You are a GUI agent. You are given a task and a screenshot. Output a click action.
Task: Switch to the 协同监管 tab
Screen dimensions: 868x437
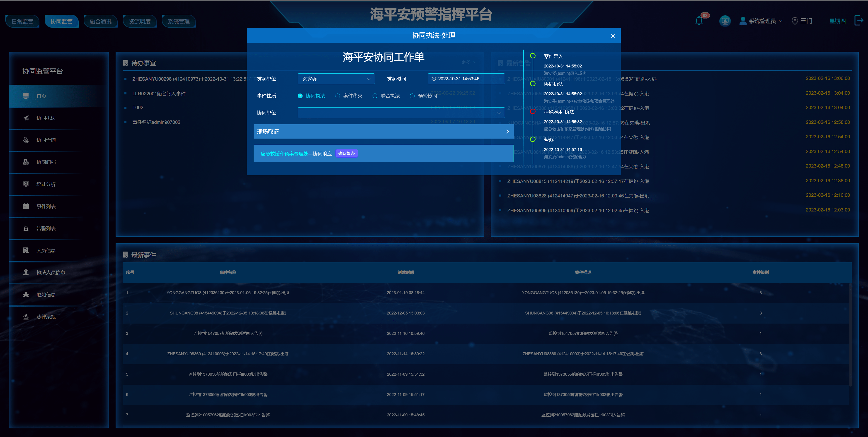point(61,21)
